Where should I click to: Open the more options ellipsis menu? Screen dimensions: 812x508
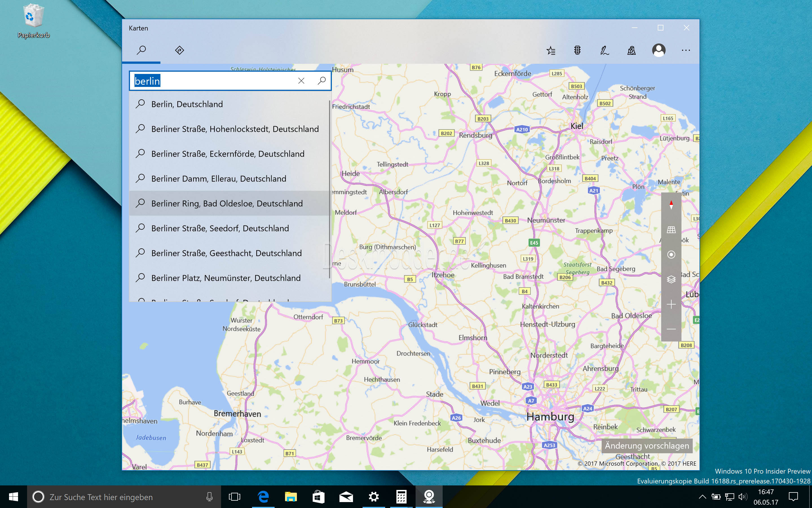click(x=686, y=51)
